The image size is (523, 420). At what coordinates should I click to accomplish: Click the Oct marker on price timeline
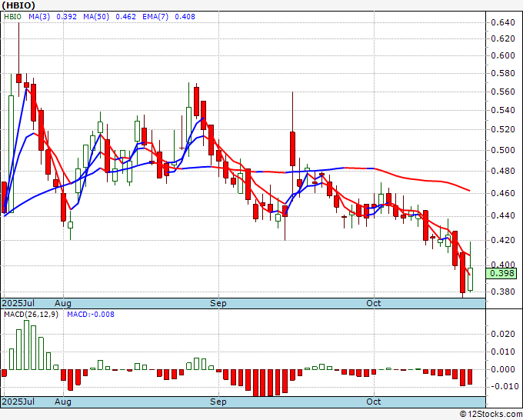click(374, 303)
